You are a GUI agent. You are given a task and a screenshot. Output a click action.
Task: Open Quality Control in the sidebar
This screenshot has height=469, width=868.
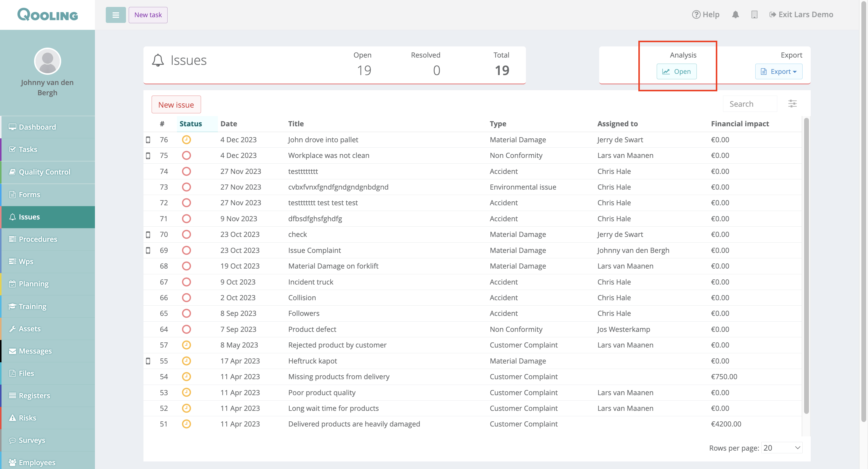45,172
